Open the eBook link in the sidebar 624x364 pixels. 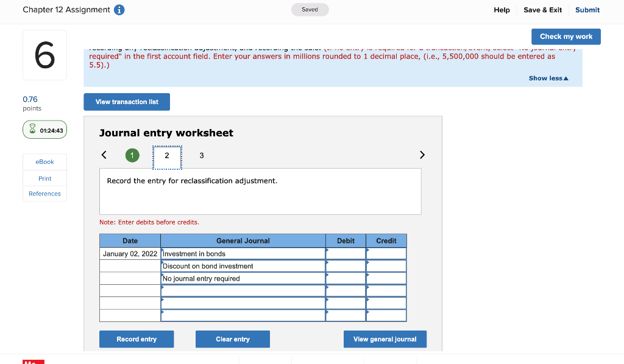click(x=44, y=161)
